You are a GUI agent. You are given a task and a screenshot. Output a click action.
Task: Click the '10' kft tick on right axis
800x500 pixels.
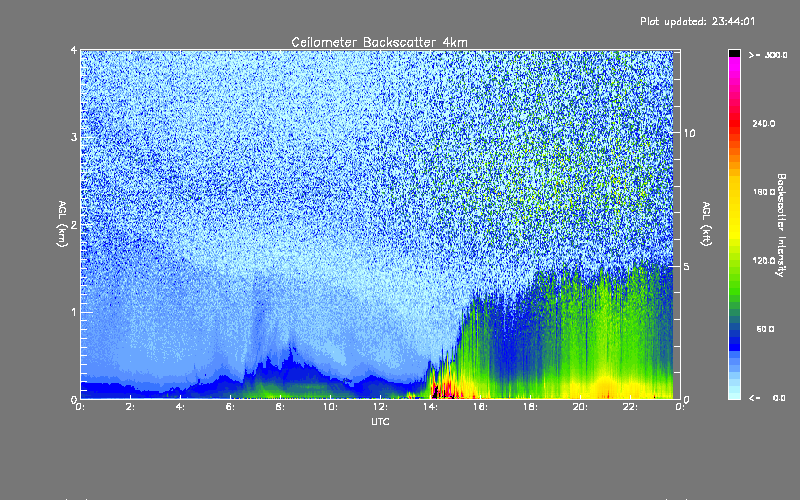coord(689,133)
